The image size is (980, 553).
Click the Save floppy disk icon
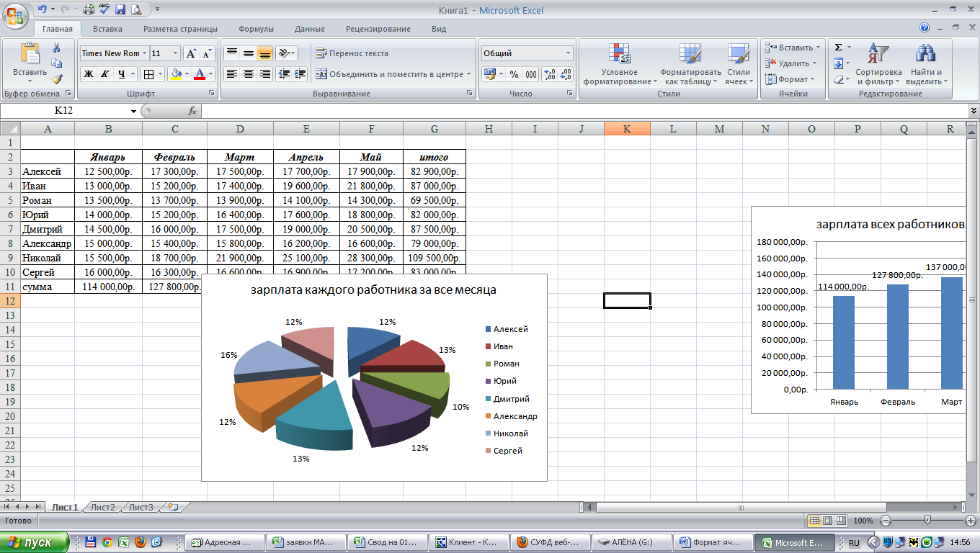click(120, 10)
